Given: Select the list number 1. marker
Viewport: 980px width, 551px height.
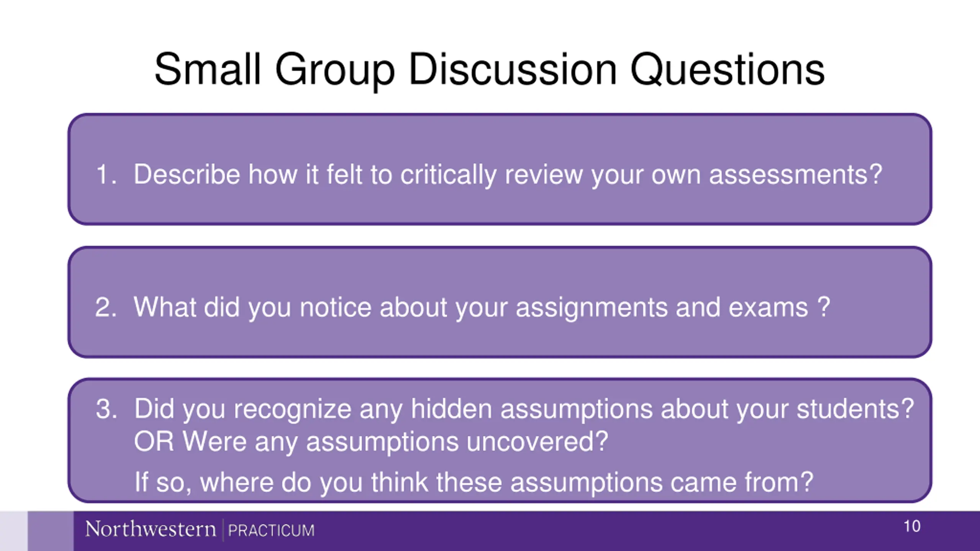Looking at the screenshot, I should 106,174.
